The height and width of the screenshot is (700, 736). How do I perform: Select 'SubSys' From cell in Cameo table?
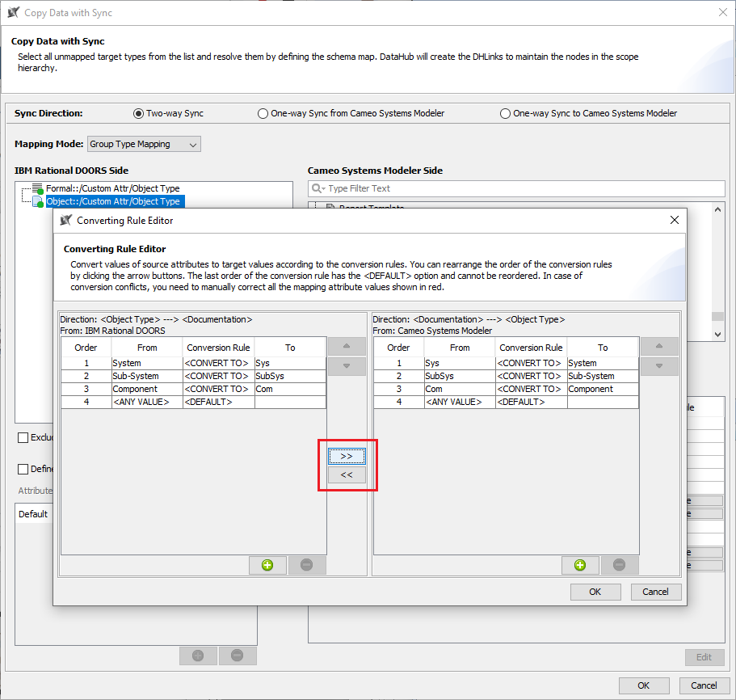pos(460,376)
